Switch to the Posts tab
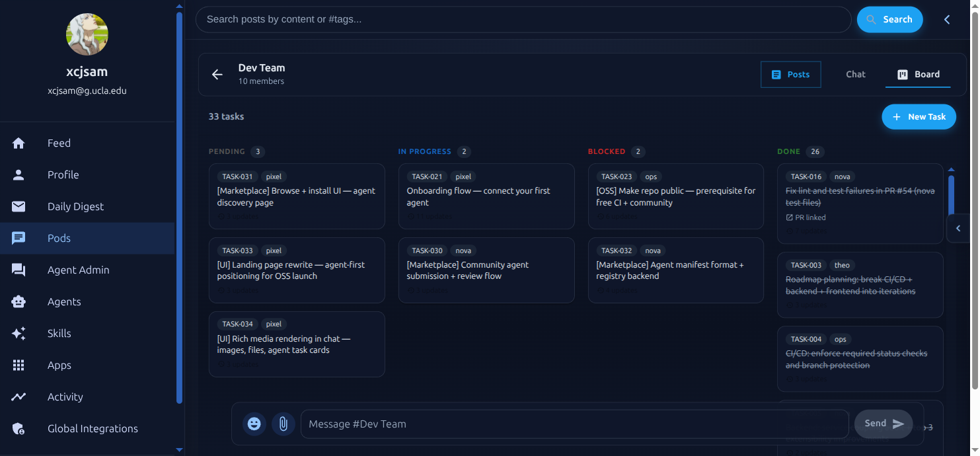The width and height of the screenshot is (980, 456). click(791, 75)
